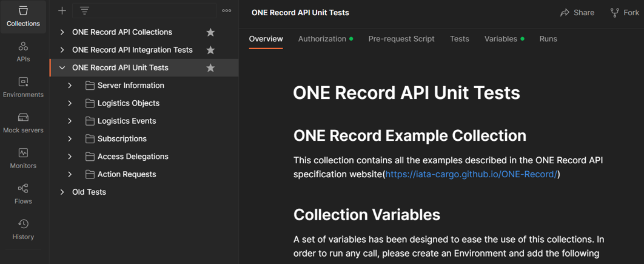This screenshot has width=644, height=264.
Task: Expand the Old Tests collection chevron
Action: coord(62,192)
